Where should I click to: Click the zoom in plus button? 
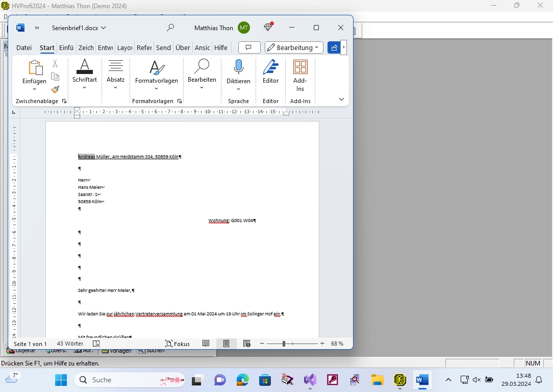(x=322, y=344)
